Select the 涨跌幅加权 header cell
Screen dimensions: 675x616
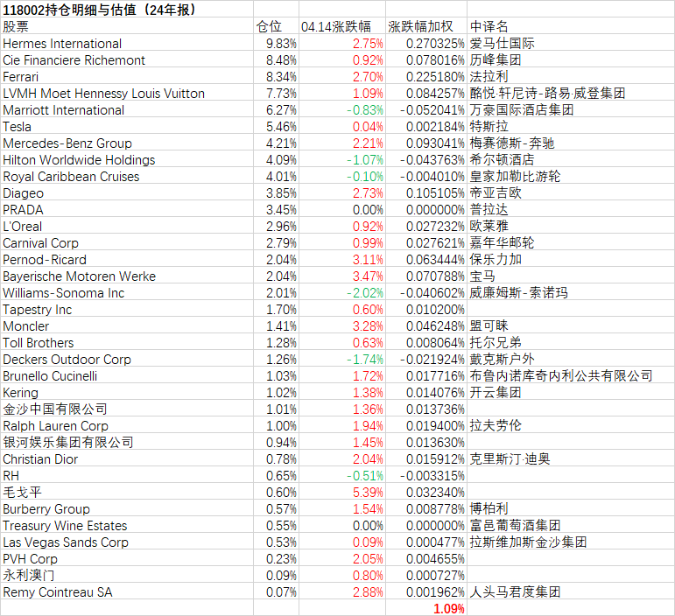pyautogui.click(x=426, y=26)
